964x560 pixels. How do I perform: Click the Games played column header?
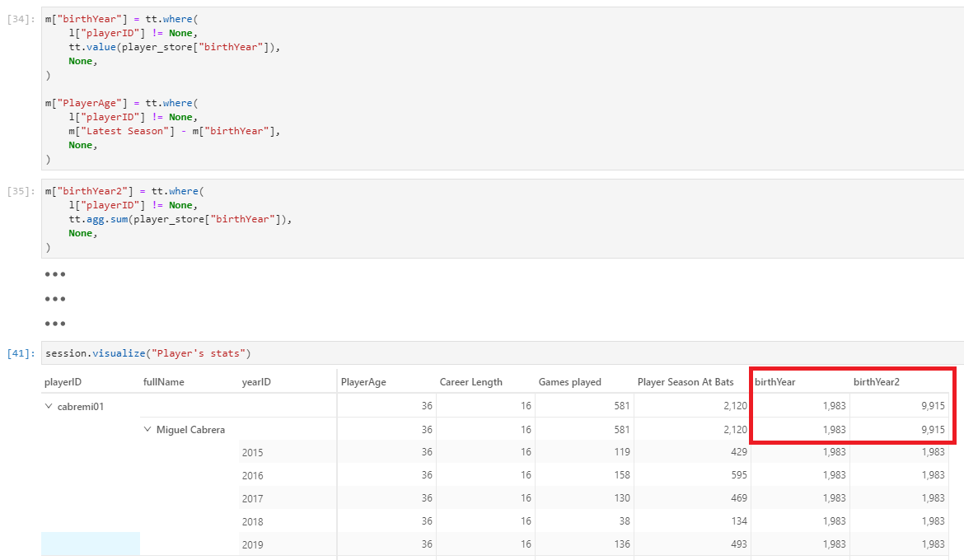point(572,381)
